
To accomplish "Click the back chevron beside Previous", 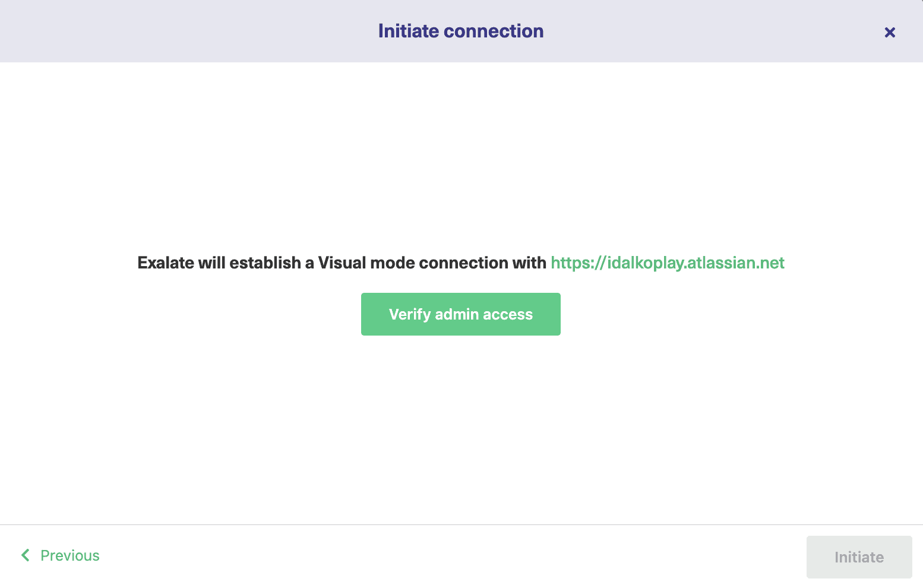I will coord(26,555).
